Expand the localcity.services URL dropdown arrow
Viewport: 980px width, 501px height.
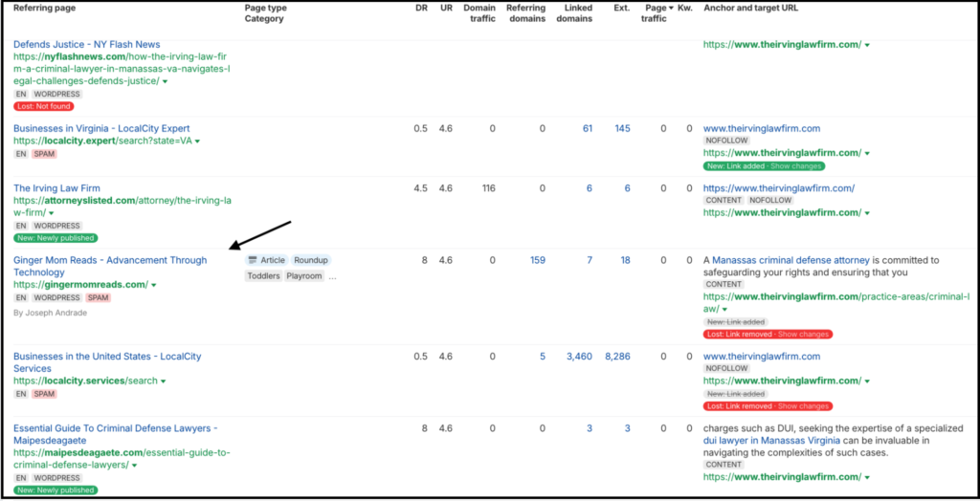[164, 381]
